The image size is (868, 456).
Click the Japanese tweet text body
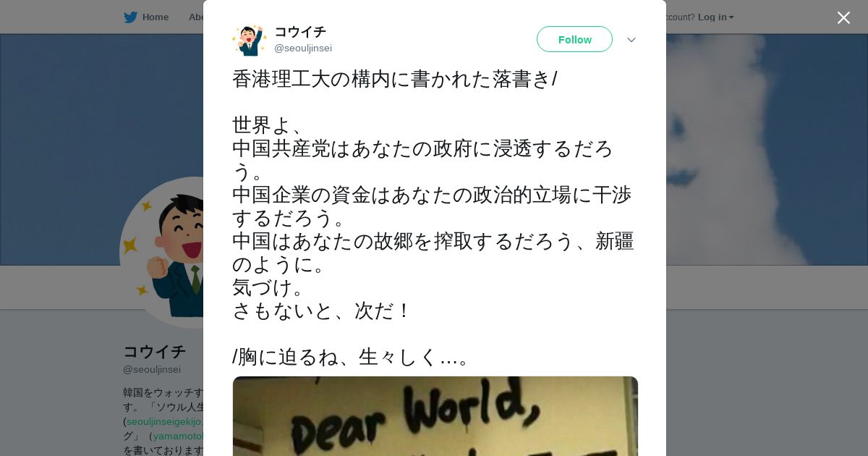433,218
